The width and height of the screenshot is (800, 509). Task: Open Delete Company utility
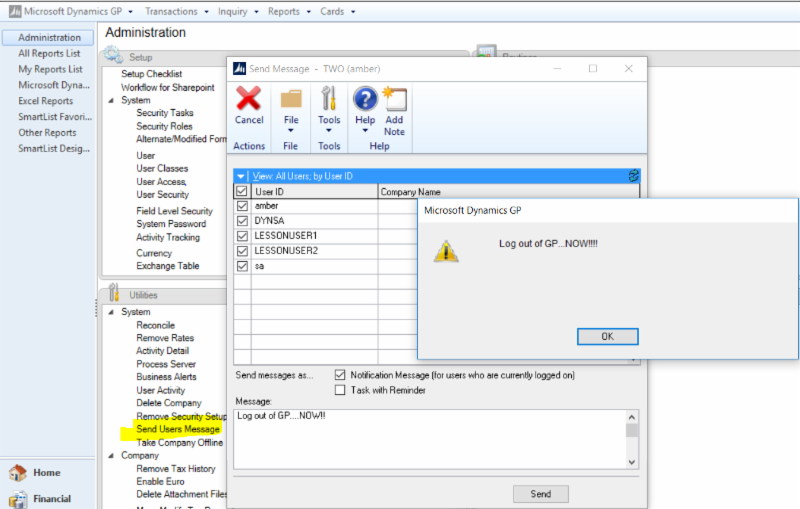point(169,403)
